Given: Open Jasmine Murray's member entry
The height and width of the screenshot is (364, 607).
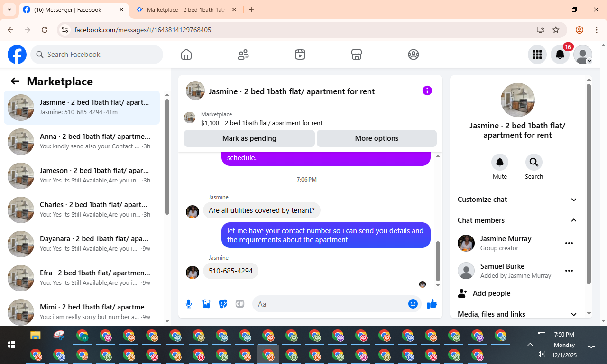Looking at the screenshot, I should point(506,243).
